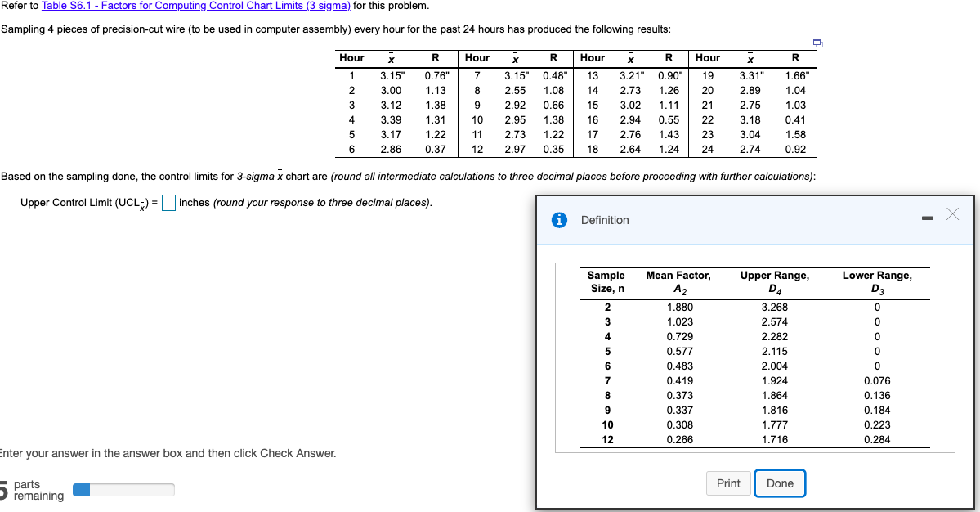The image size is (980, 512).
Task: Click hour 7 range value 0.48"
Action: coord(555,75)
